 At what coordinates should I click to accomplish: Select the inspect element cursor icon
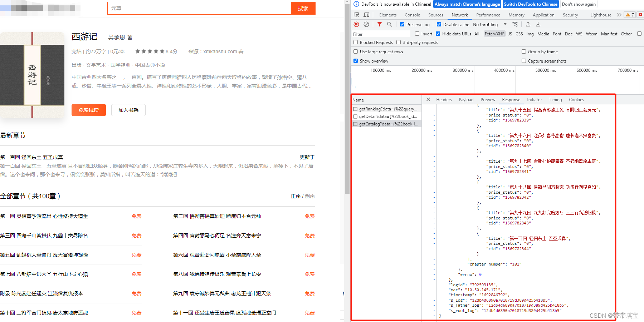point(356,15)
